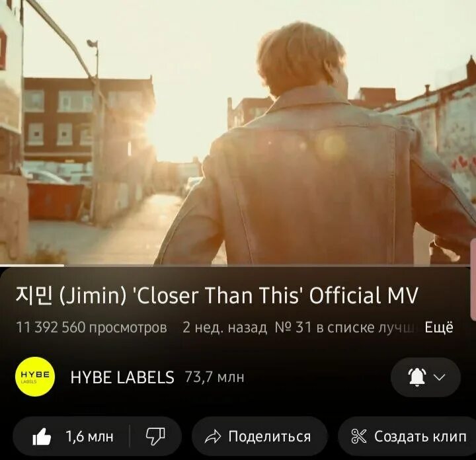Tap the Jimin music video player frame
This screenshot has height=460, width=476.
point(238,132)
